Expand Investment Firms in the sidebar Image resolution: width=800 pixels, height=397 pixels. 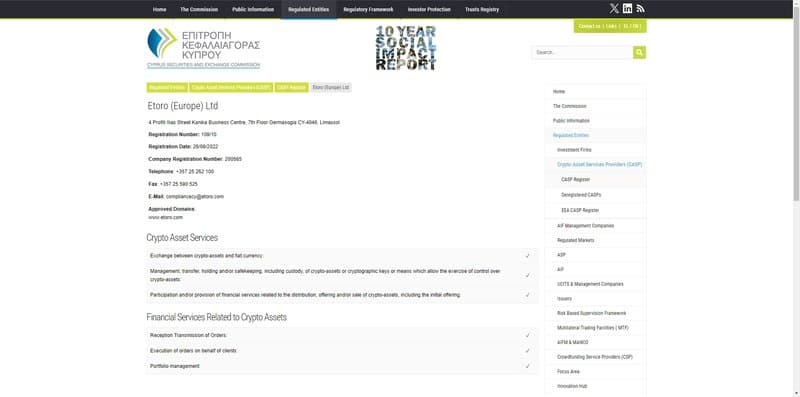tap(574, 150)
